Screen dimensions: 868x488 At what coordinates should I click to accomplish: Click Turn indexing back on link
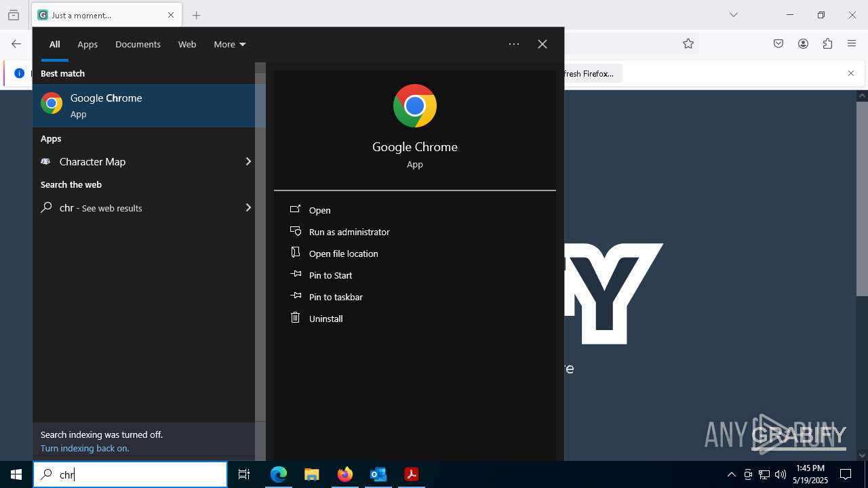[x=85, y=448]
